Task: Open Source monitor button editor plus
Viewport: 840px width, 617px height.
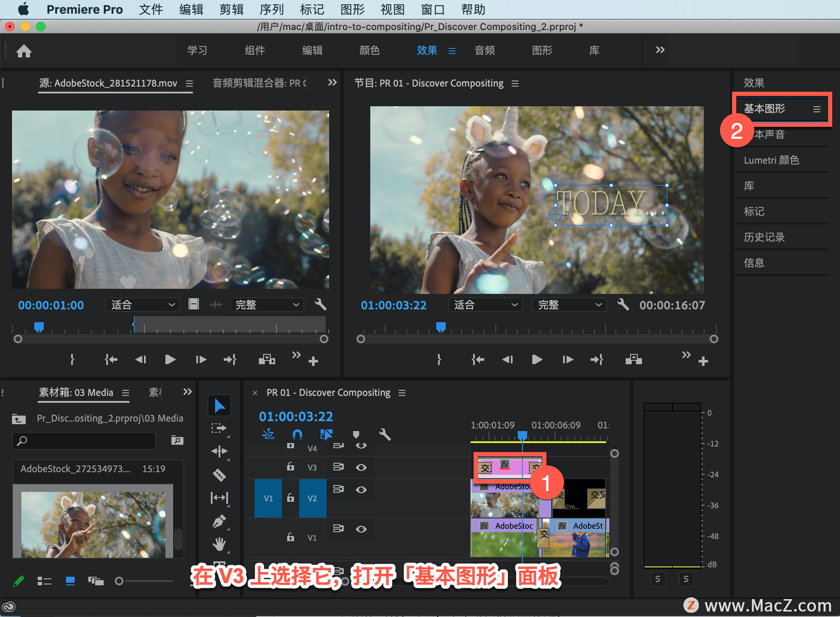Action: (x=313, y=361)
